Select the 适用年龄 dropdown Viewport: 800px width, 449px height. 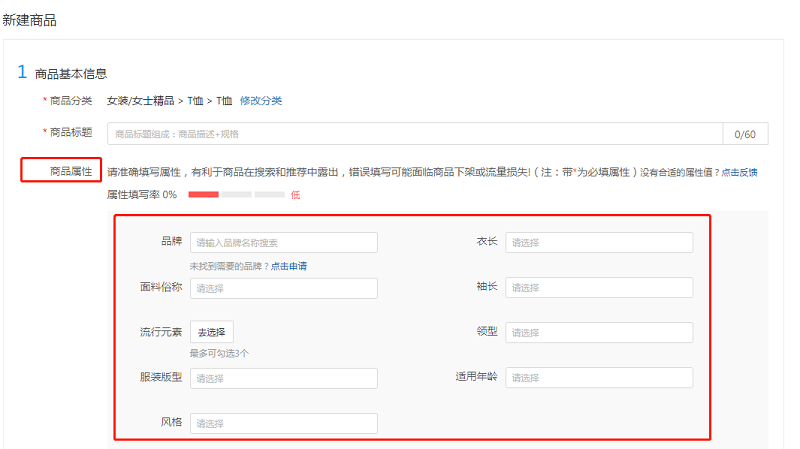click(599, 378)
